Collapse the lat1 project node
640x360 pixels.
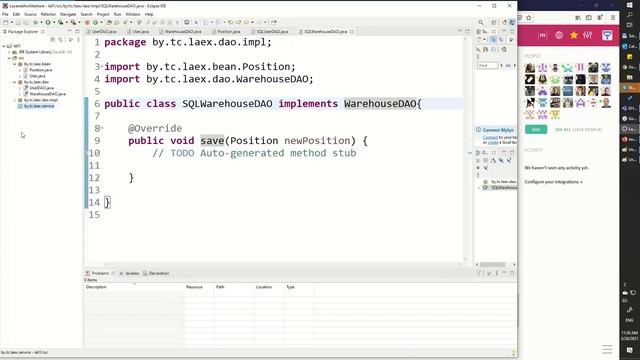(x=4, y=46)
